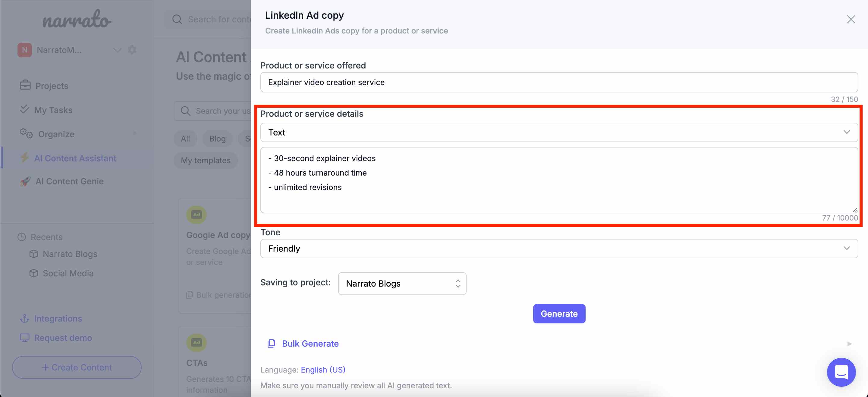Click the Product or service offered field
Viewport: 868px width, 397px height.
559,82
